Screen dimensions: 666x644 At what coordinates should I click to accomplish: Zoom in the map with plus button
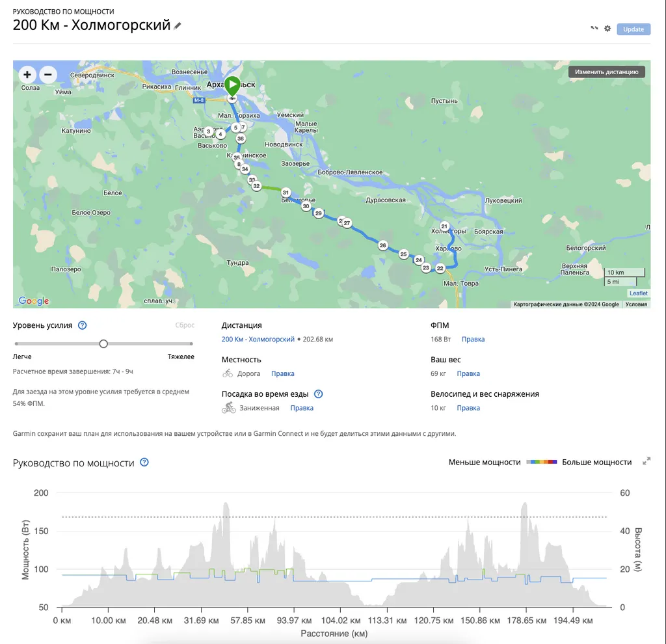pos(27,75)
